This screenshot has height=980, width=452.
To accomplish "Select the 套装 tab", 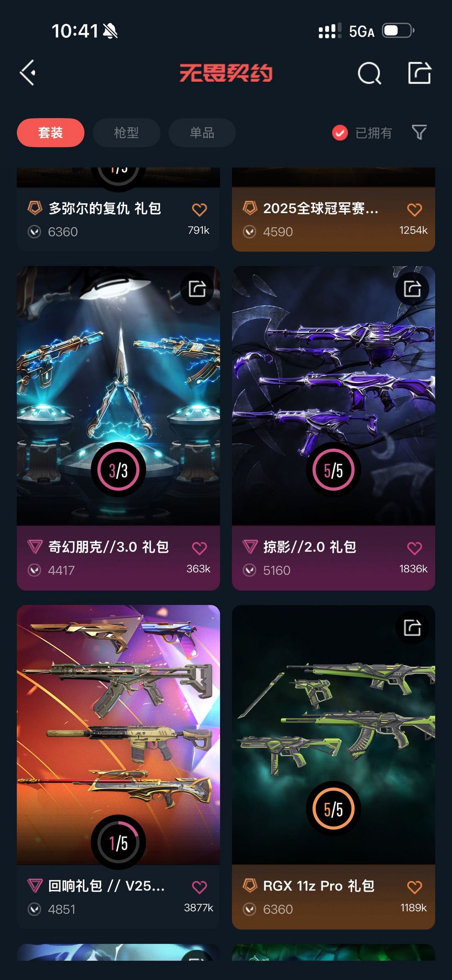I will [51, 133].
